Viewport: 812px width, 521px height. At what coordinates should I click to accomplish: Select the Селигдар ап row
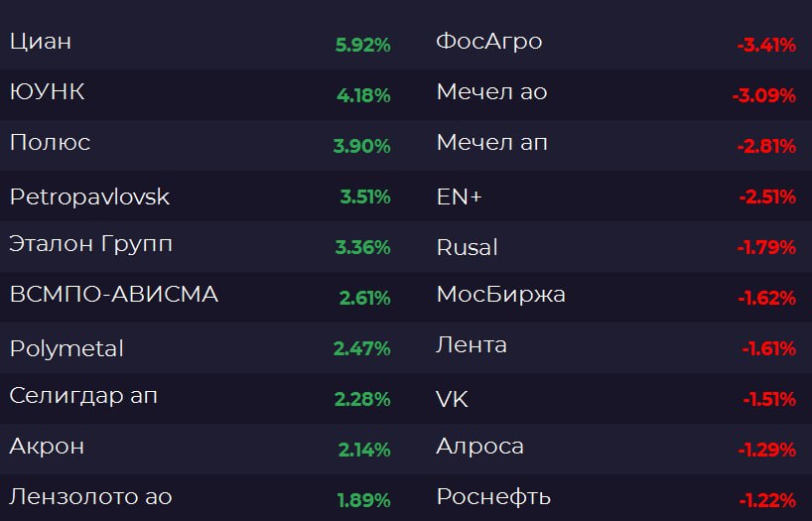tap(83, 396)
